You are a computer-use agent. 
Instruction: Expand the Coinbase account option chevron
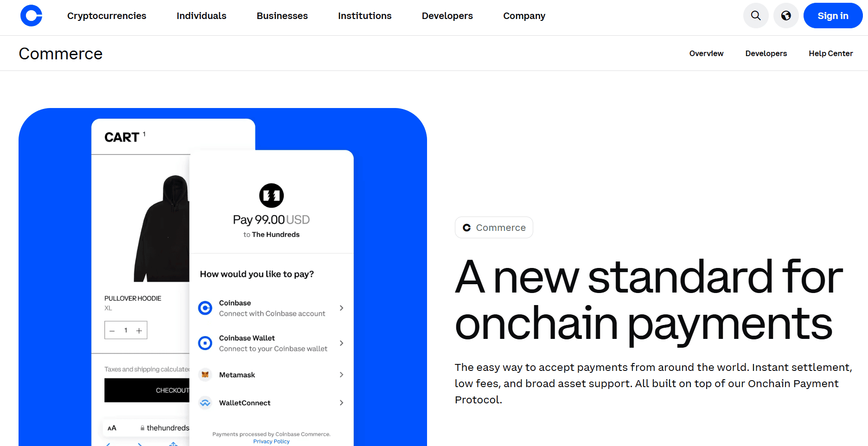pyautogui.click(x=341, y=308)
